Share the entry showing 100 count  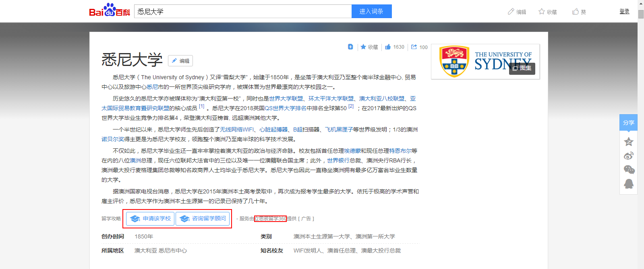[x=419, y=47]
